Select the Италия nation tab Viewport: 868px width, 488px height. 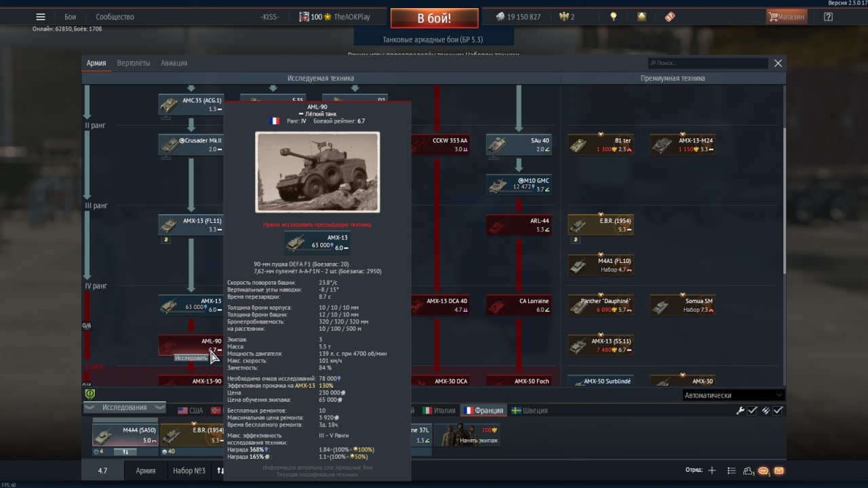point(439,411)
